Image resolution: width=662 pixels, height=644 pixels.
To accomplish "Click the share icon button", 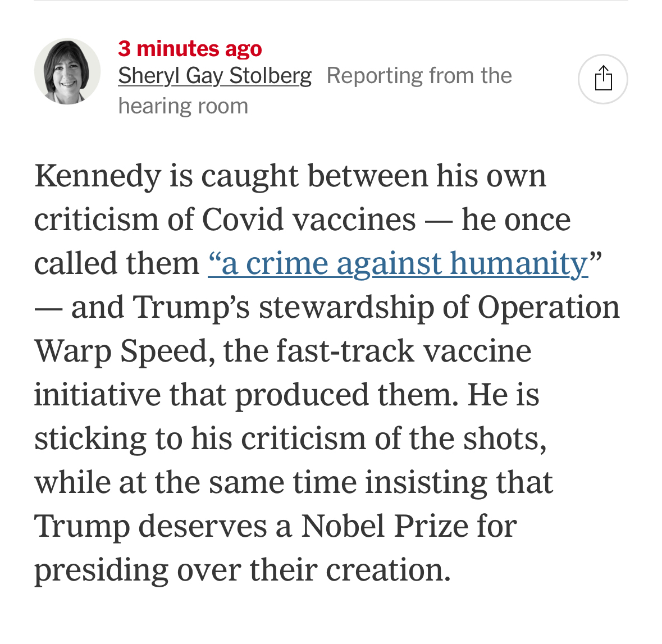I will [602, 79].
